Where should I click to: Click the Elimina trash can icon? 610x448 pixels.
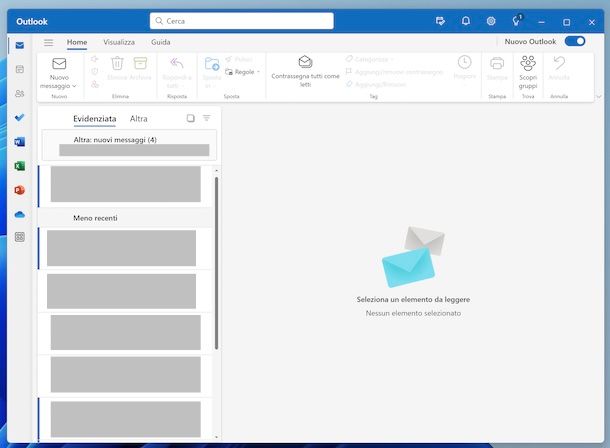(117, 63)
